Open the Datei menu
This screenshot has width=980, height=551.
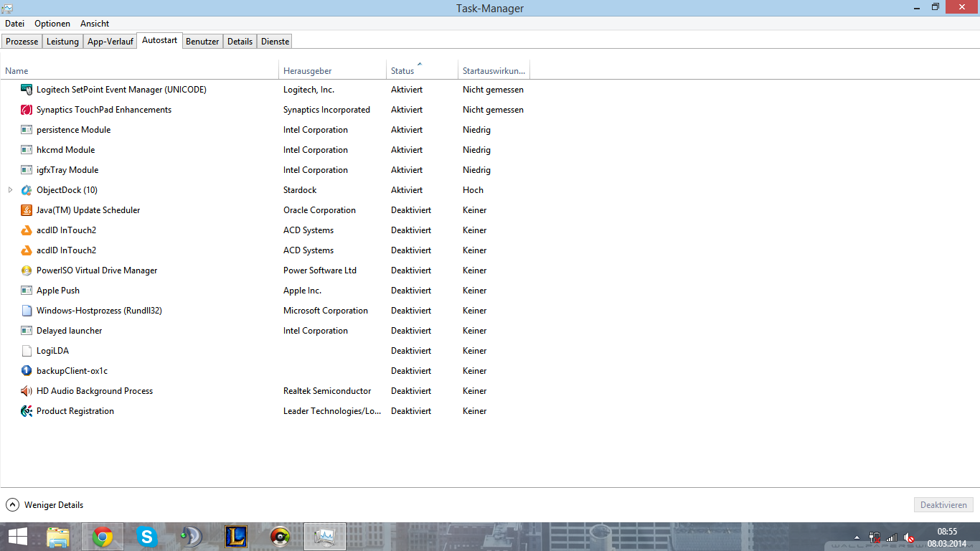(14, 24)
